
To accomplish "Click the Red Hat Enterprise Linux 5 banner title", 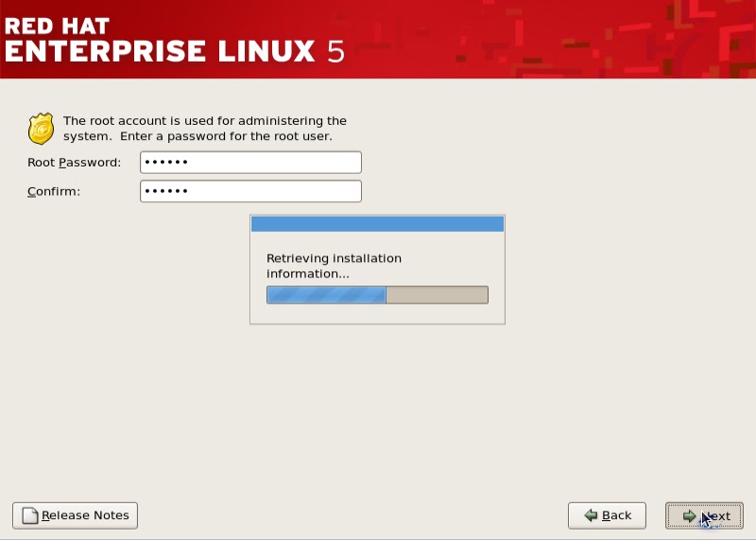I will (x=175, y=40).
